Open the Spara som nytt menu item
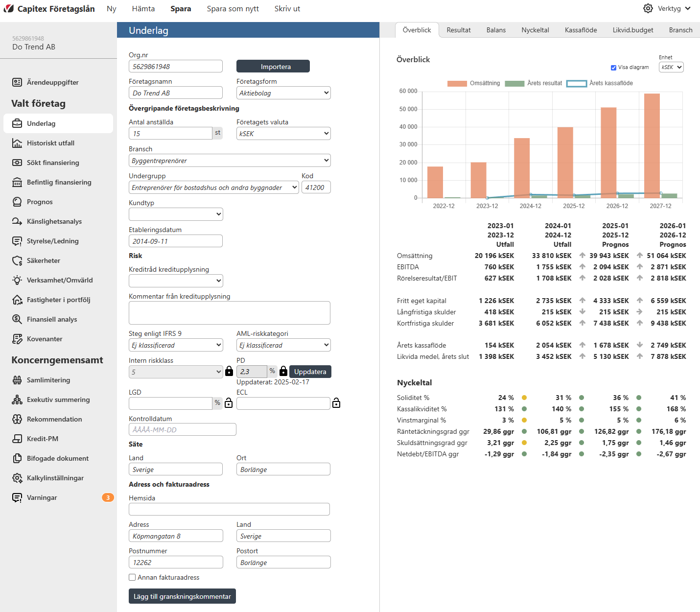This screenshot has width=700, height=612. click(x=233, y=9)
